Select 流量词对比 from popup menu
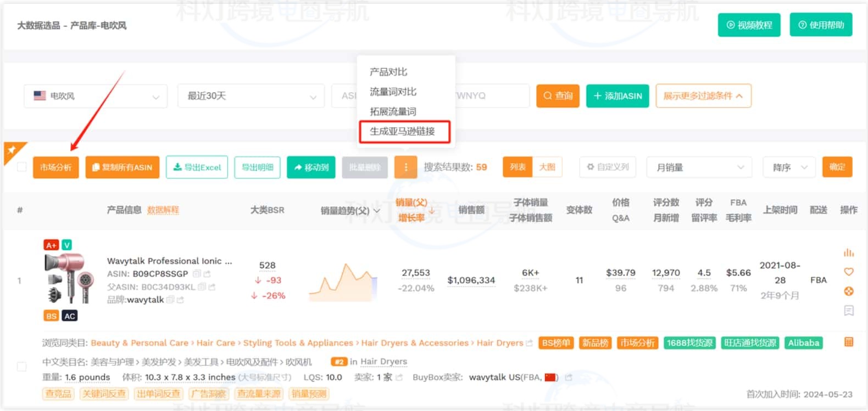The width and height of the screenshot is (868, 411). pos(393,92)
